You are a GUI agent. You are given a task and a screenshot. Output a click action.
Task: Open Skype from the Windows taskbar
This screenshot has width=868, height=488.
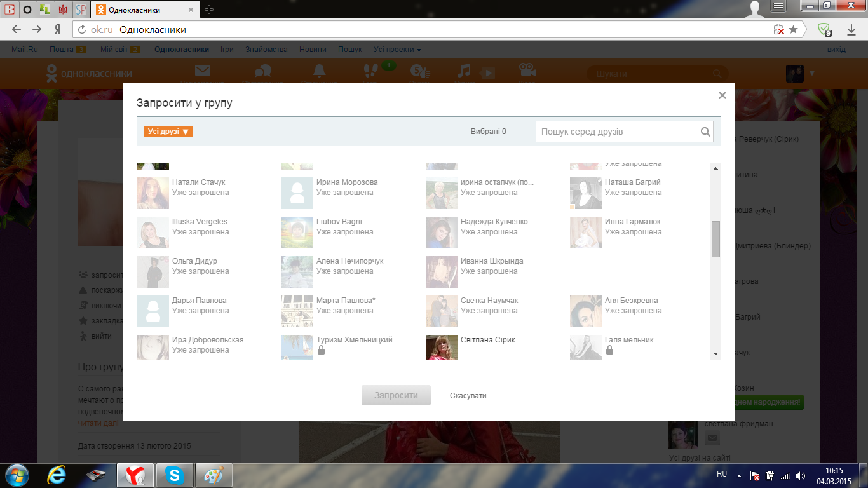pos(174,475)
